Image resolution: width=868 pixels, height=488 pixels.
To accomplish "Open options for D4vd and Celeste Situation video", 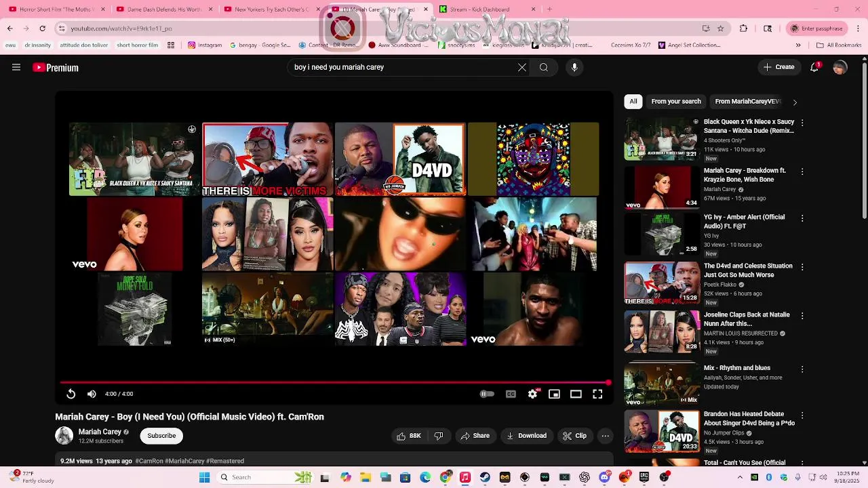I will (802, 267).
